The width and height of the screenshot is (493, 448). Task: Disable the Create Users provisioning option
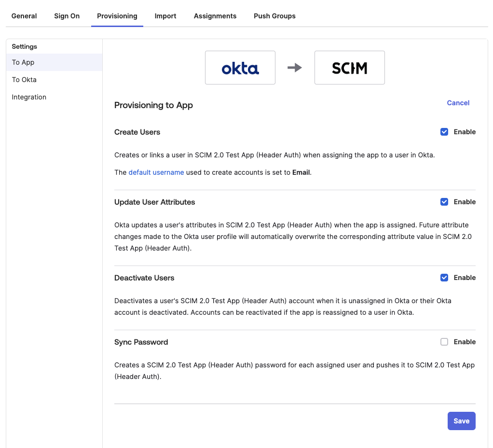tap(444, 131)
